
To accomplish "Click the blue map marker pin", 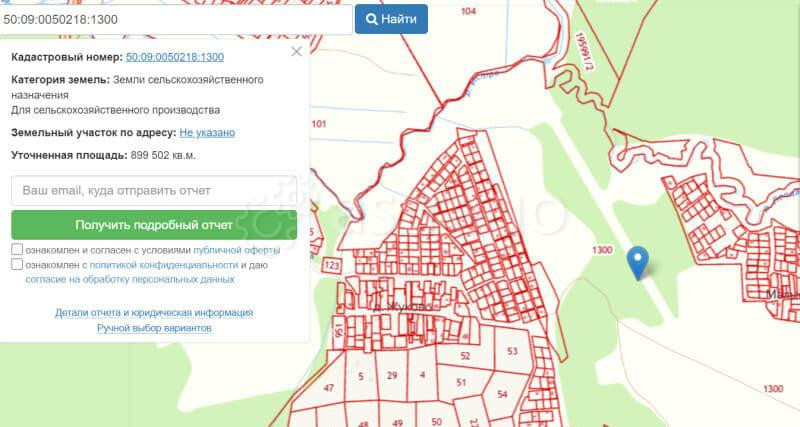I will 638,262.
